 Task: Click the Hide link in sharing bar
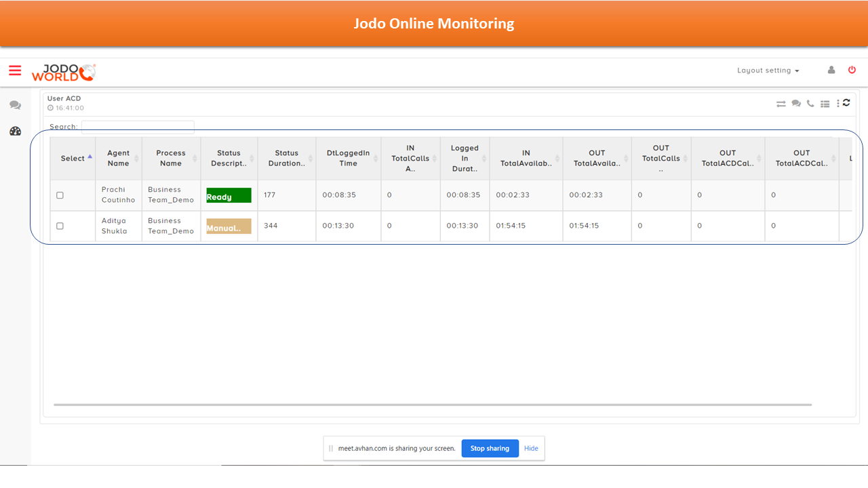click(531, 448)
